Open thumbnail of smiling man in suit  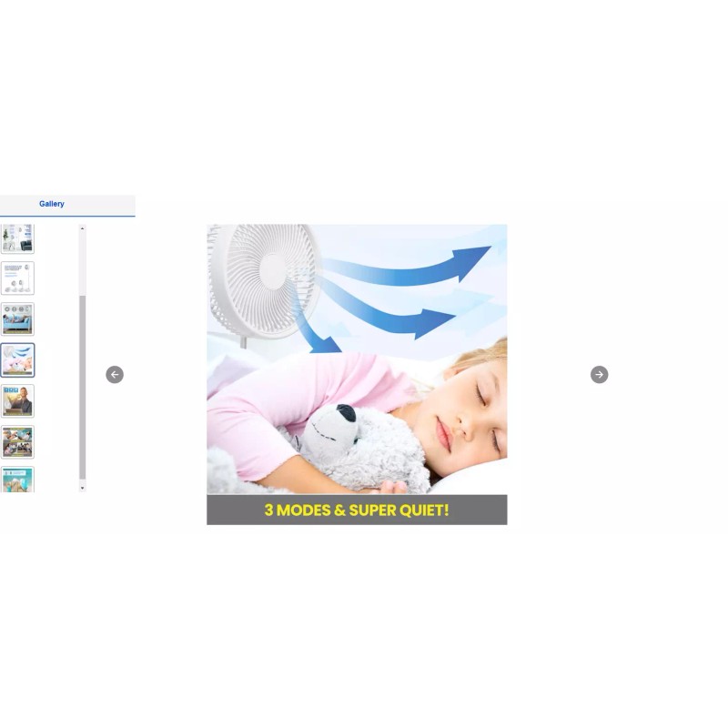[17, 400]
